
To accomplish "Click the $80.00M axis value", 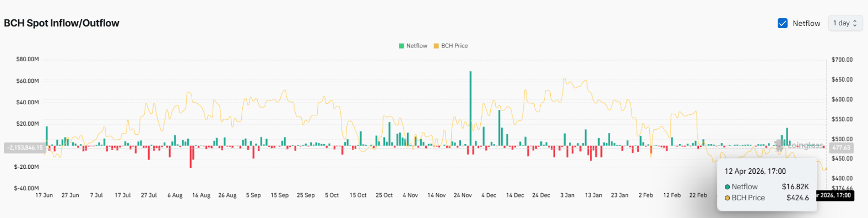I will [28, 59].
